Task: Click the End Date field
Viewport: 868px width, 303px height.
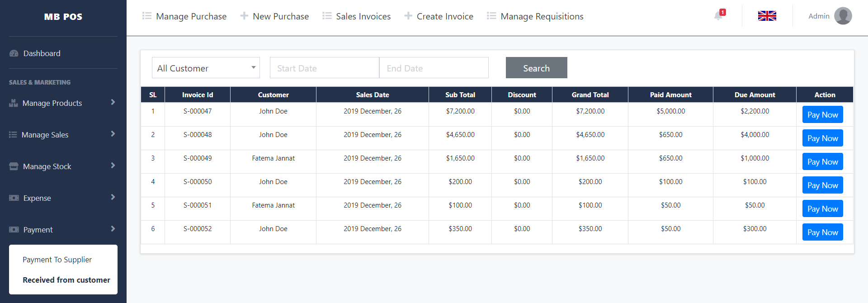Action: coord(434,68)
